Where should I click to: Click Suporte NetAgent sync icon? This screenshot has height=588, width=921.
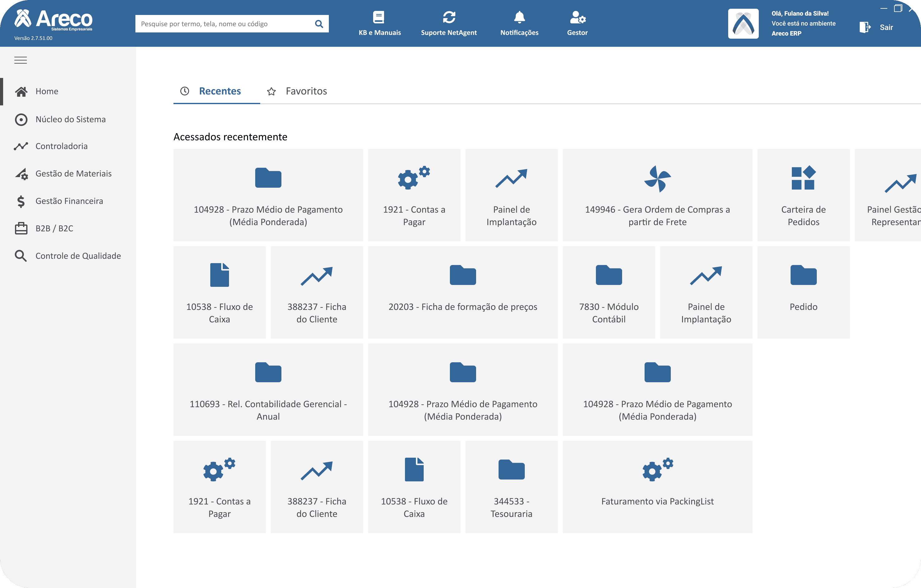pyautogui.click(x=449, y=17)
